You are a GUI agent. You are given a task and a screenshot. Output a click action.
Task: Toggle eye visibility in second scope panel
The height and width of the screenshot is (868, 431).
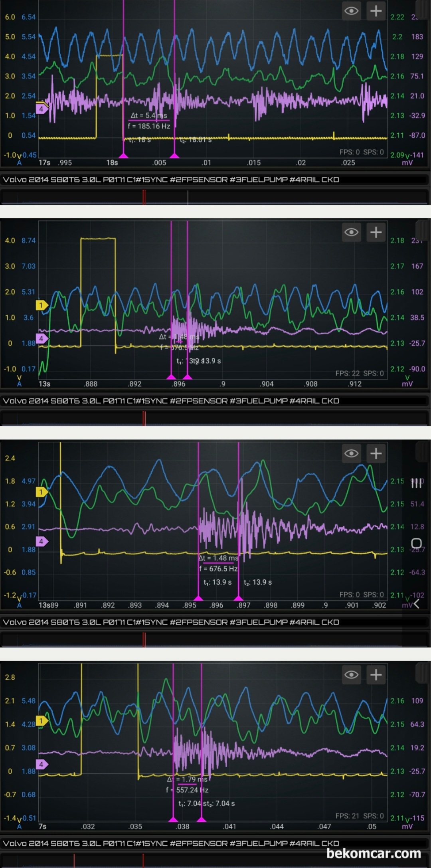351,232
